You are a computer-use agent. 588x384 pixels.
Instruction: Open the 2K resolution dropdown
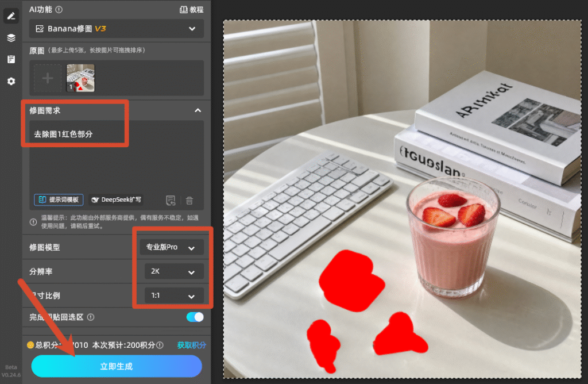tap(174, 271)
